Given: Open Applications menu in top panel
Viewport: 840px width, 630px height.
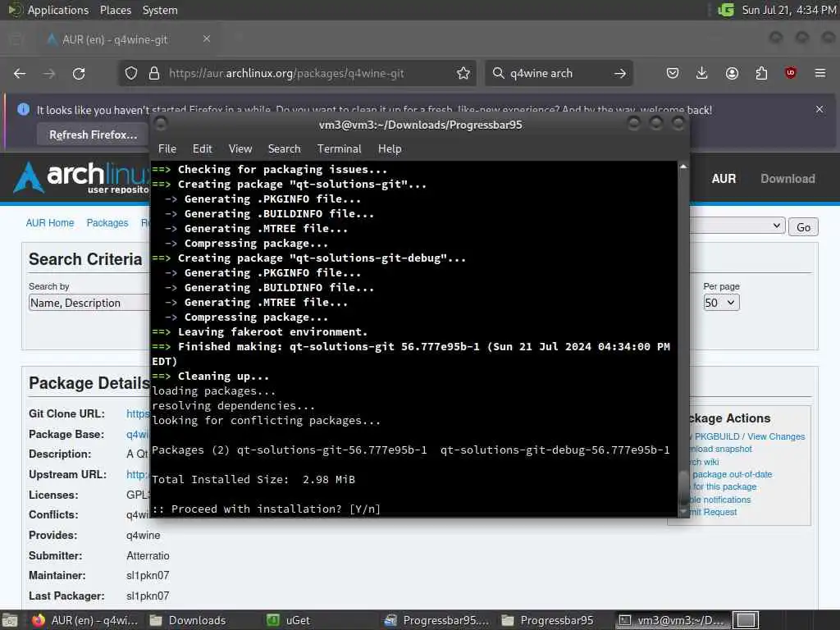Looking at the screenshot, I should pos(58,10).
